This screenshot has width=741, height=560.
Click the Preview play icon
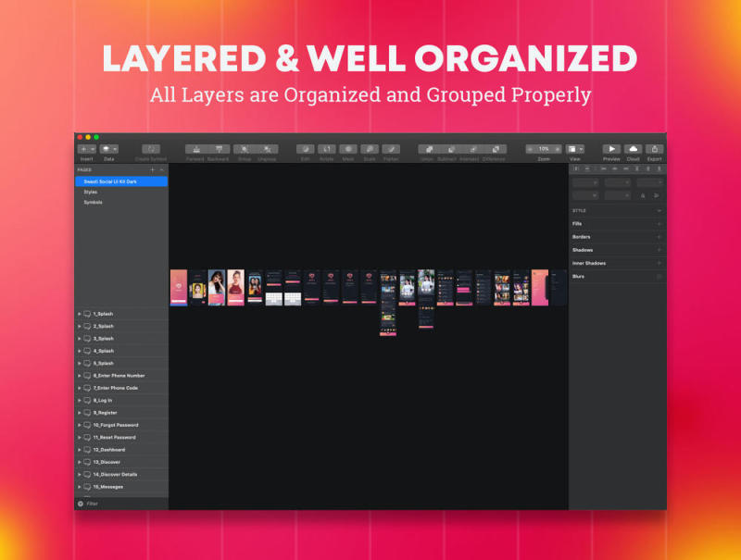(611, 149)
